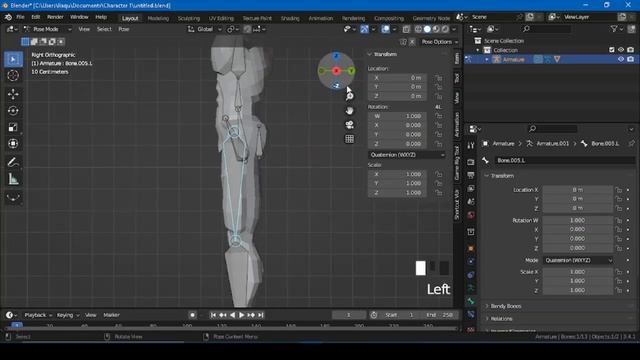This screenshot has height=360, width=640.
Task: Select the Scale tool
Action: click(13, 127)
